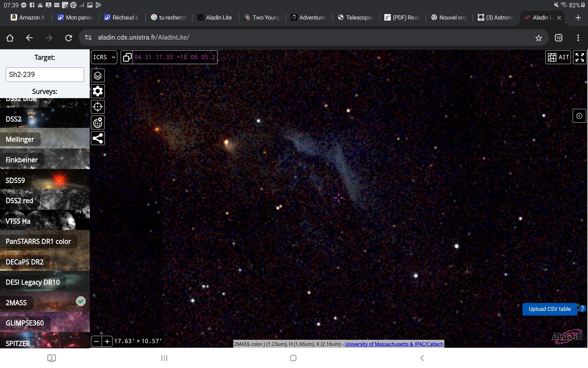Switch to the Adventures tab
588x368 pixels.
tap(309, 17)
